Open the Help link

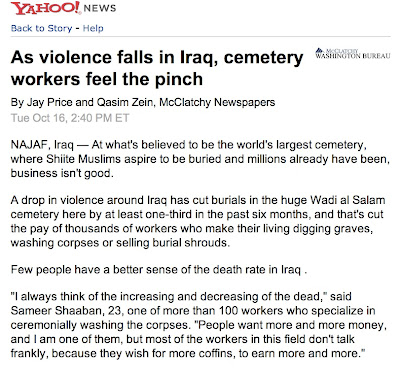(93, 28)
